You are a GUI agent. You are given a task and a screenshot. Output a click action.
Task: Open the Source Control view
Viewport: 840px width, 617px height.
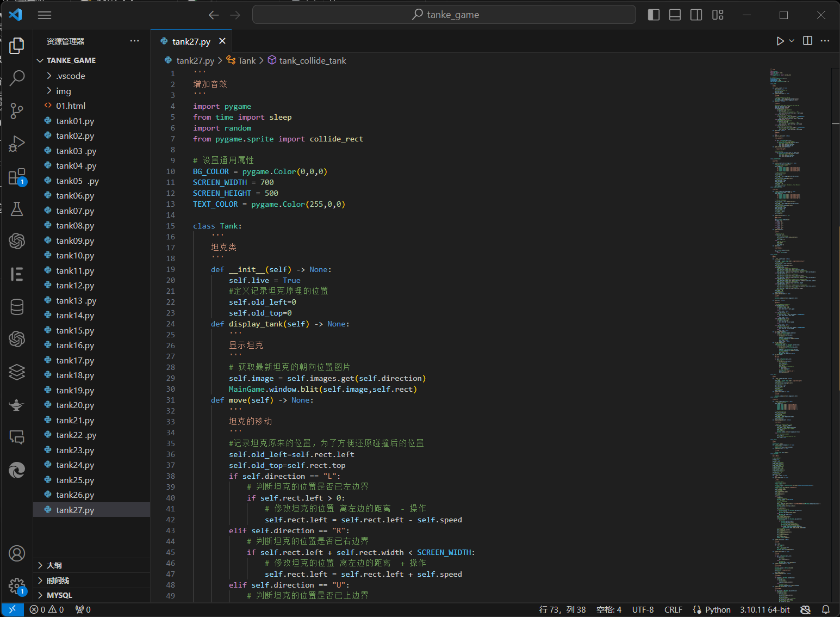(17, 111)
